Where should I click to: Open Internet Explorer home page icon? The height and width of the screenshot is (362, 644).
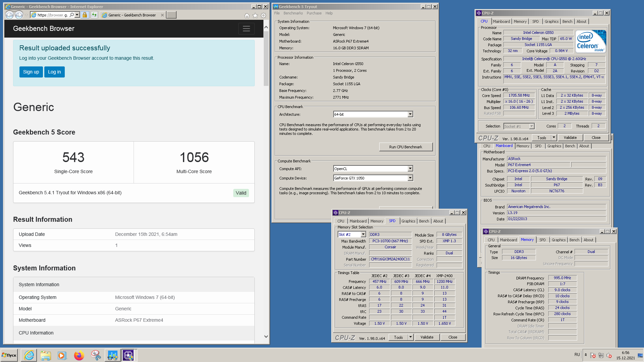(247, 15)
